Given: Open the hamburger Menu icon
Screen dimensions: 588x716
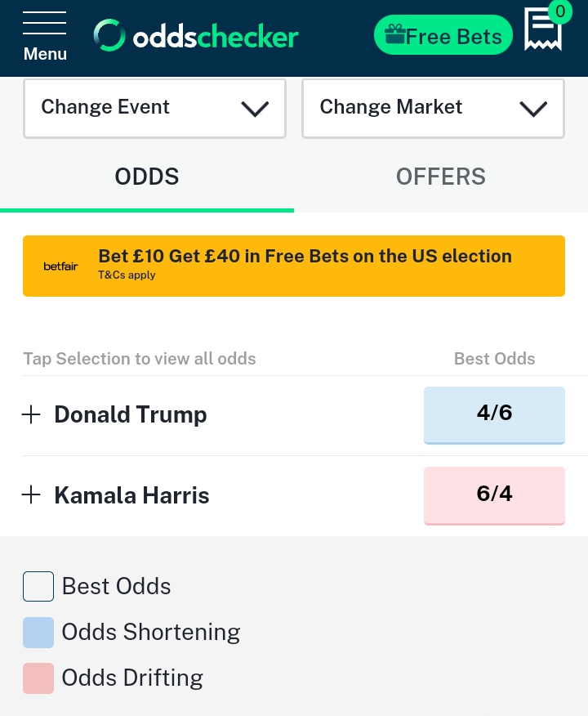Looking at the screenshot, I should (45, 24).
